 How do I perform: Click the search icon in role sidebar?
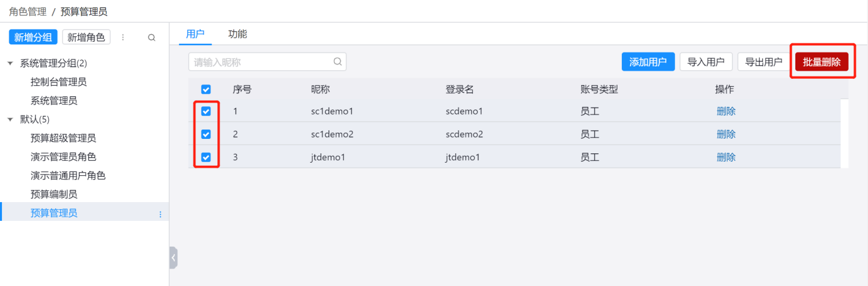click(152, 38)
